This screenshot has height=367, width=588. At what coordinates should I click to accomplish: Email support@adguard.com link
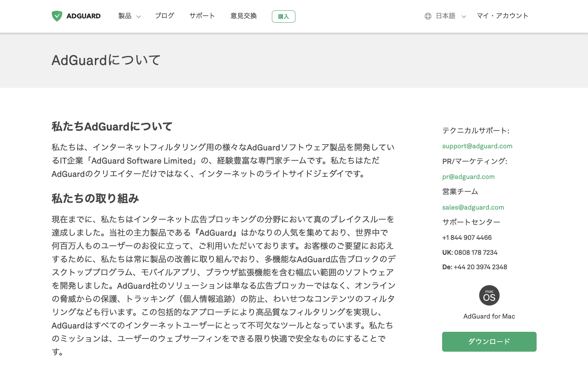click(477, 146)
